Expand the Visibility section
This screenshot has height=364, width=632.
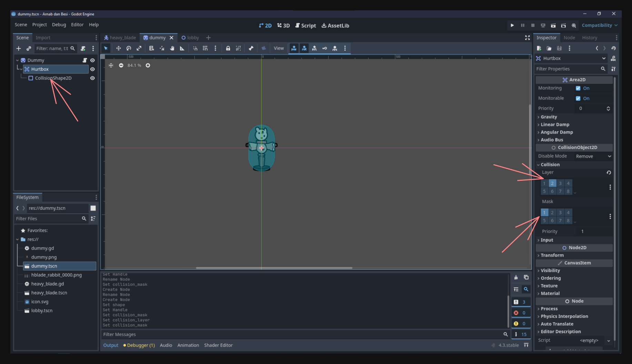574,271
